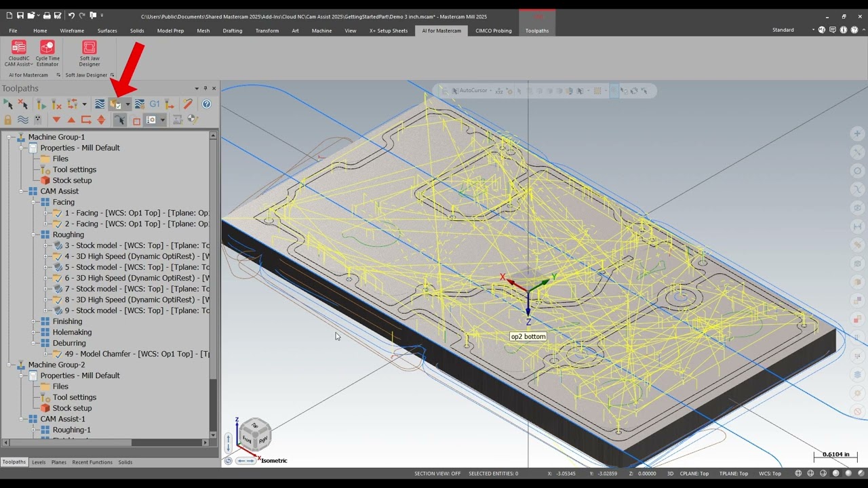Print from quick access toolbar

pos(46,16)
